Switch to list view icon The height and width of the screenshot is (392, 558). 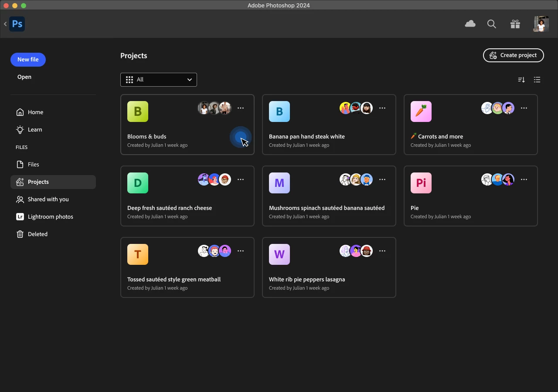(537, 80)
